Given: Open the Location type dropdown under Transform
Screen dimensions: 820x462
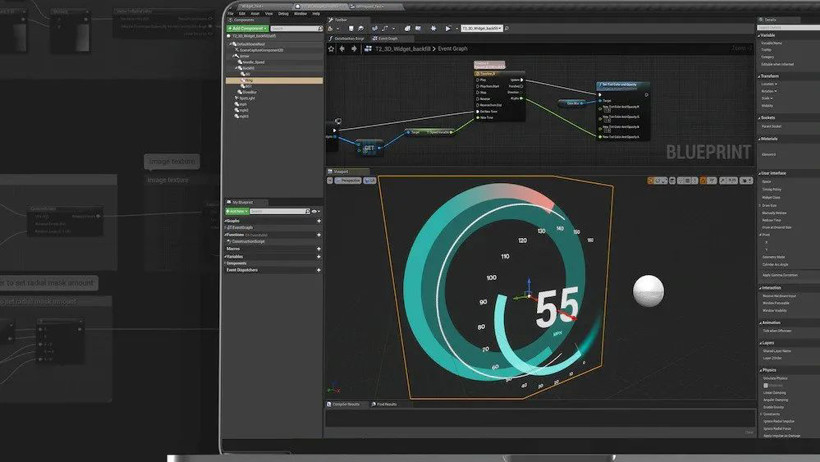Looking at the screenshot, I should click(769, 84).
